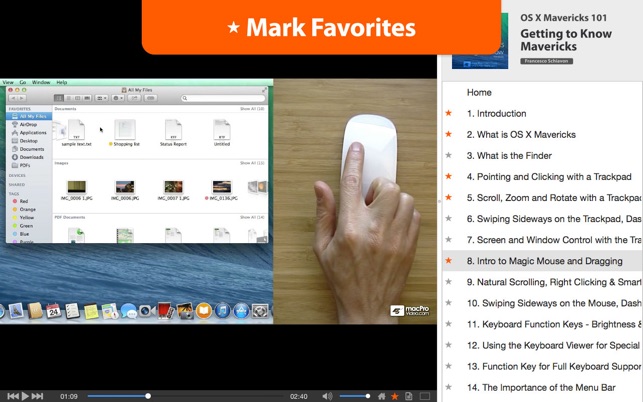Favorite lesson 9 Natural Scrolling
This screenshot has height=402, width=643.
coord(449,282)
